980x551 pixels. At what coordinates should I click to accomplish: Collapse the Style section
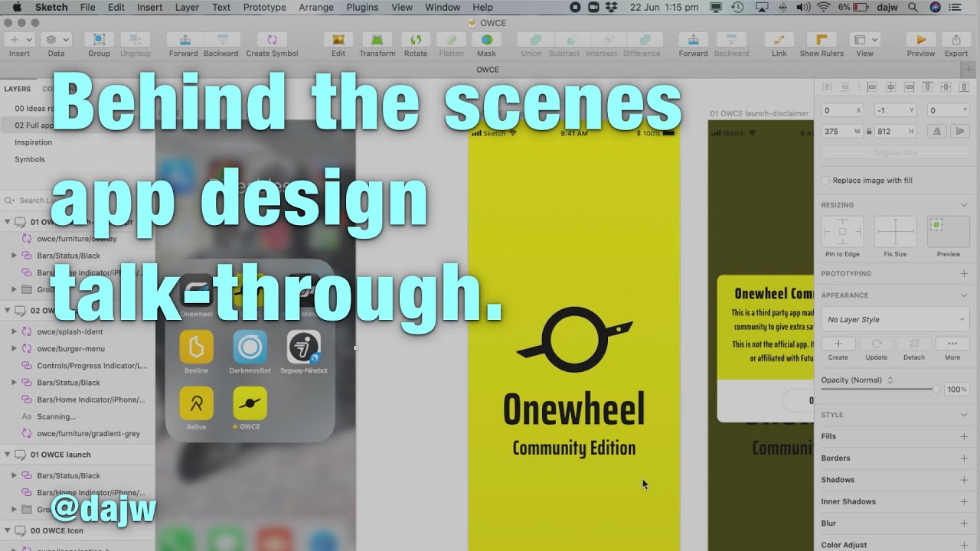tap(964, 415)
